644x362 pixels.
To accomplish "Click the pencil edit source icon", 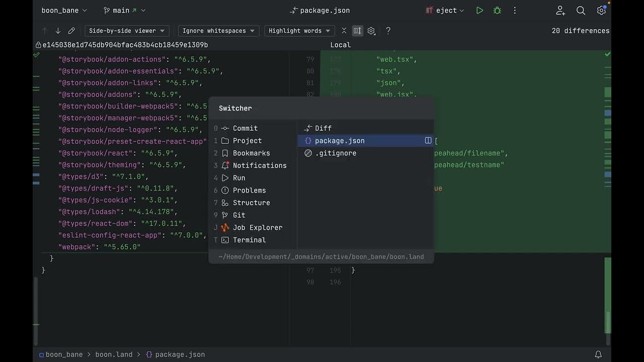I will (x=71, y=31).
